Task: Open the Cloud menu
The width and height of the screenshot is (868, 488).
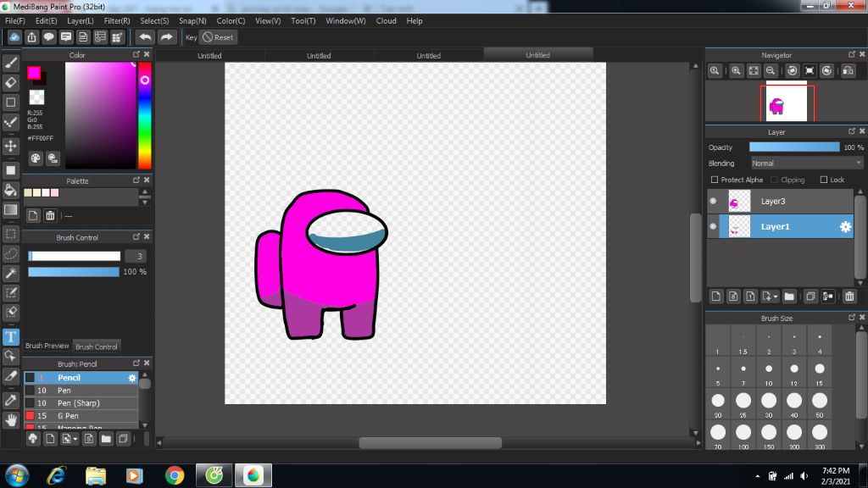Action: (x=386, y=21)
